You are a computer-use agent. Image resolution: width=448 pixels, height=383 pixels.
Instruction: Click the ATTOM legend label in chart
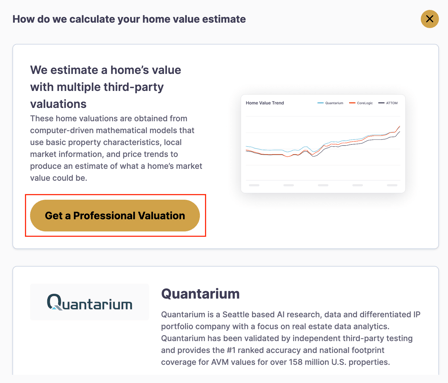point(392,103)
